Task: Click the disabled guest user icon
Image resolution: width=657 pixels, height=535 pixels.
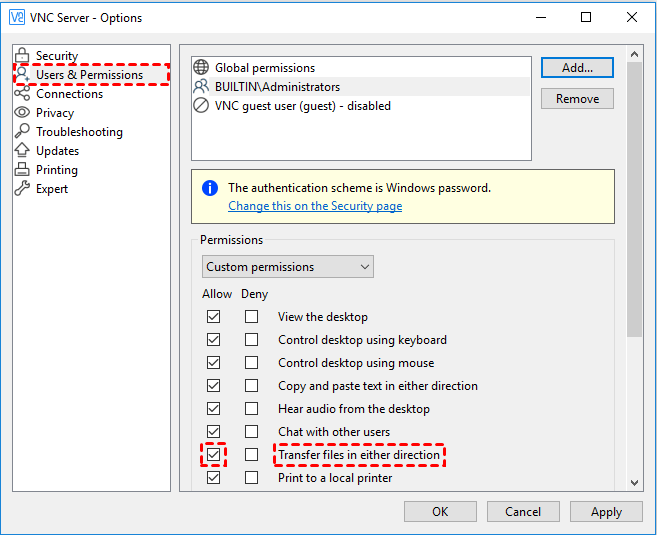Action: (201, 105)
